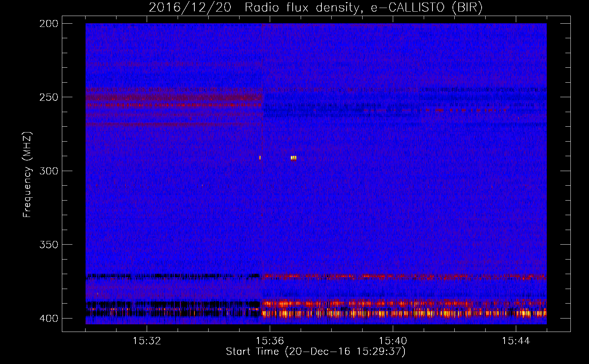Click the frequency tick label '400'
The height and width of the screenshot is (364, 589).
(48, 318)
